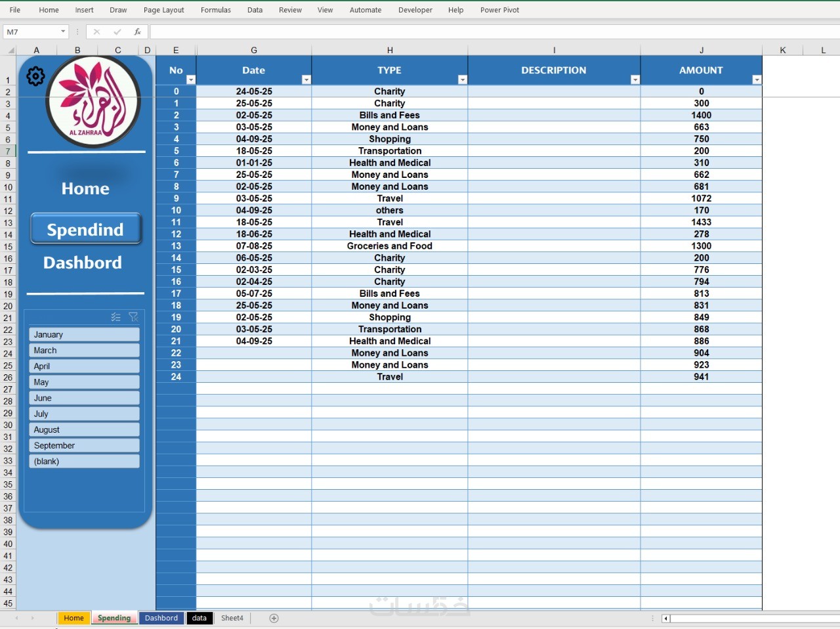Select row 30 header
The height and width of the screenshot is (629, 840).
click(x=8, y=425)
